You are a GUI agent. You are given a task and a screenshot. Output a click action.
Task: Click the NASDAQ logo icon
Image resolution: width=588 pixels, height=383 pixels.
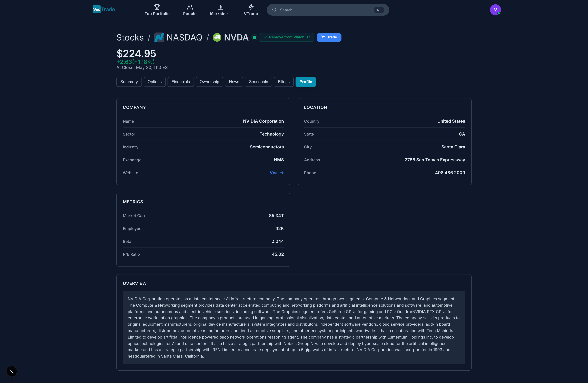click(x=159, y=37)
